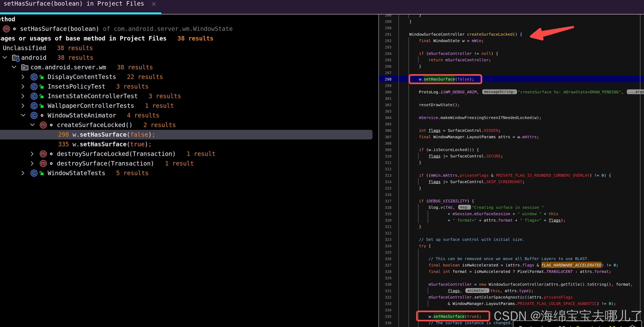Collapse the android module results node
644x327 pixels.
(x=5, y=58)
